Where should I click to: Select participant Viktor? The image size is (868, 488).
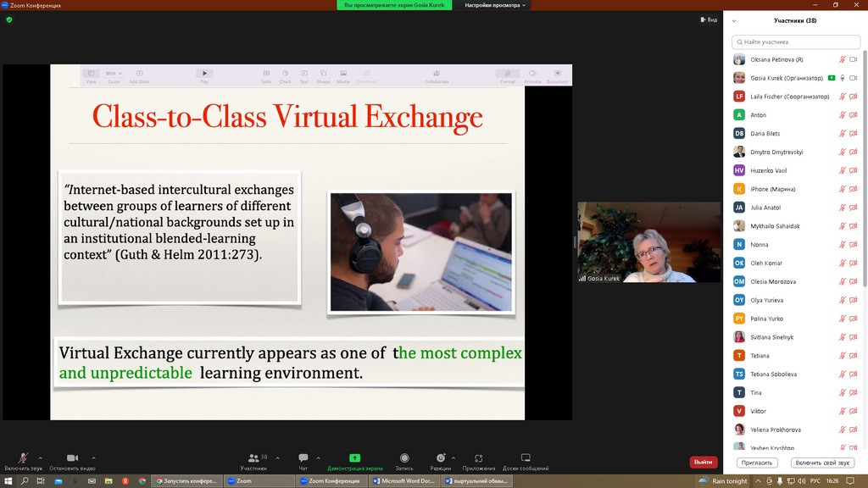(x=795, y=411)
